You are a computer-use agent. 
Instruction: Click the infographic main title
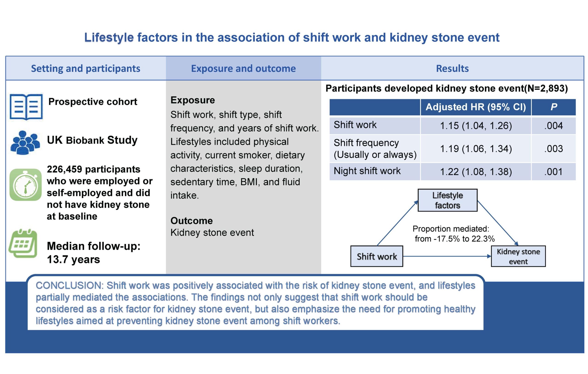(x=292, y=38)
